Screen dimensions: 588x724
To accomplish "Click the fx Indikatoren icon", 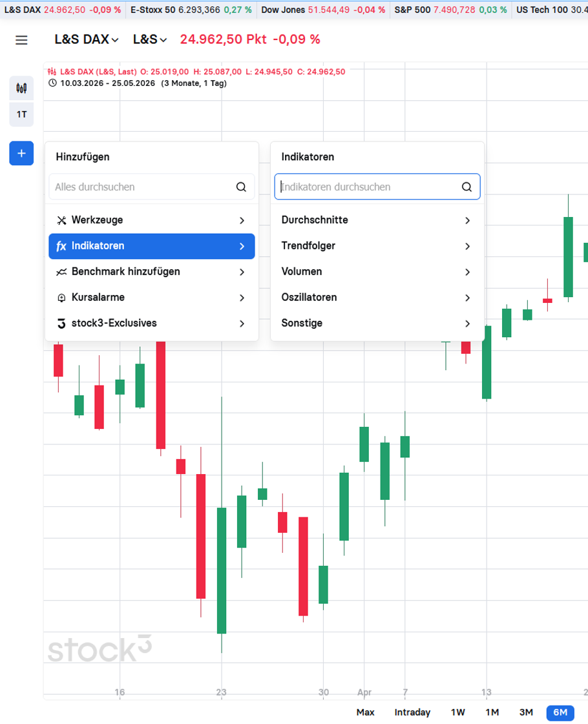I will pos(61,246).
